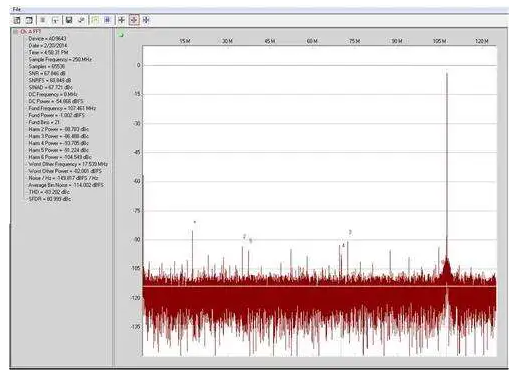
Task: Click the export icon next to save
Action: (x=81, y=20)
